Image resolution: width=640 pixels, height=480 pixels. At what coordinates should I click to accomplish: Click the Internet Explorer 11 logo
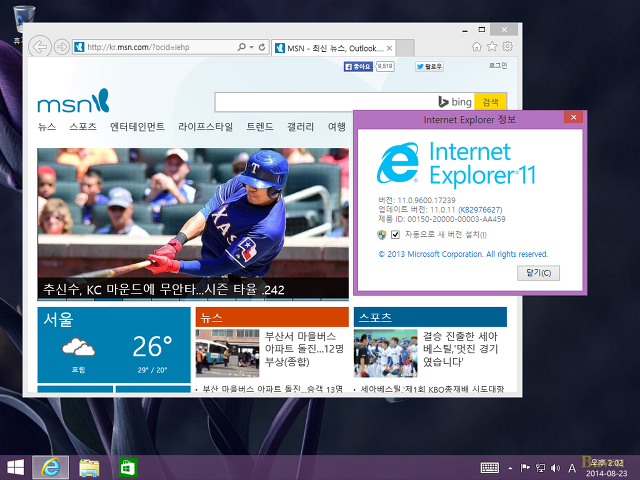456,164
